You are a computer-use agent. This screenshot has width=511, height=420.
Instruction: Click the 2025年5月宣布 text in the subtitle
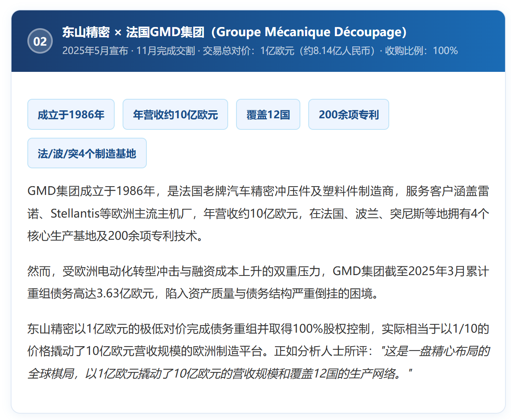tap(95, 51)
